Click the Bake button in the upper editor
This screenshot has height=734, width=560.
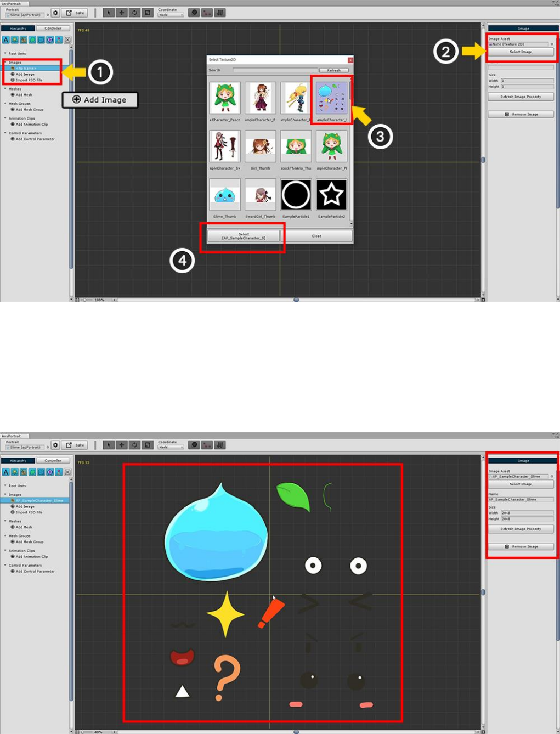tap(76, 13)
